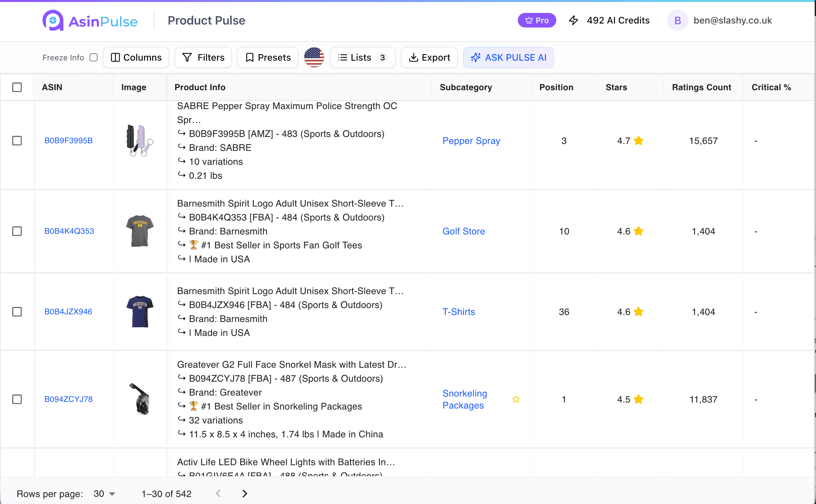Click the ASK PULSE AI button
This screenshot has width=816, height=504.
point(508,57)
